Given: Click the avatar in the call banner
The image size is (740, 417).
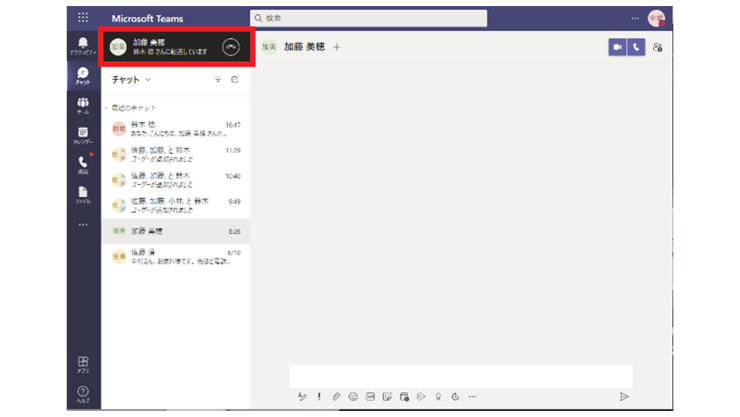Looking at the screenshot, I should click(118, 47).
